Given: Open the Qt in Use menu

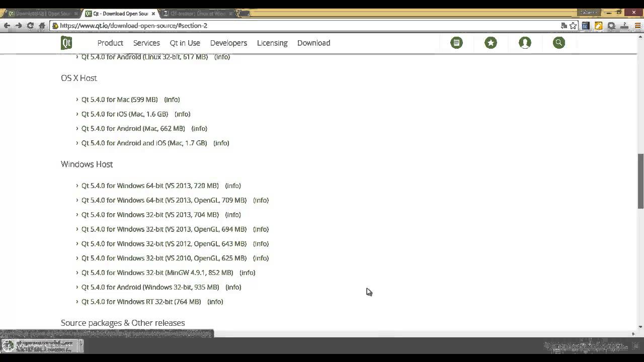Looking at the screenshot, I should pyautogui.click(x=185, y=43).
